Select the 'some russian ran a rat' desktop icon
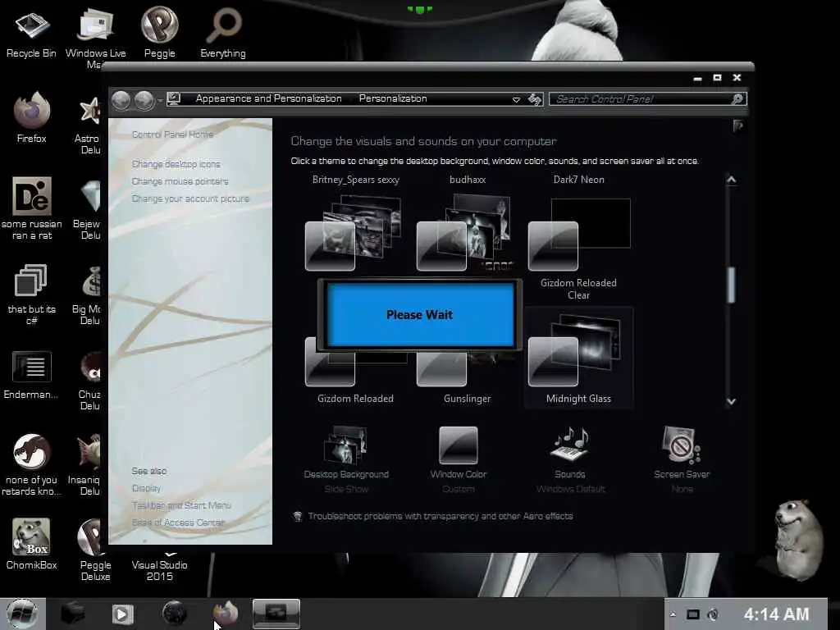840x630 pixels. pos(32,208)
